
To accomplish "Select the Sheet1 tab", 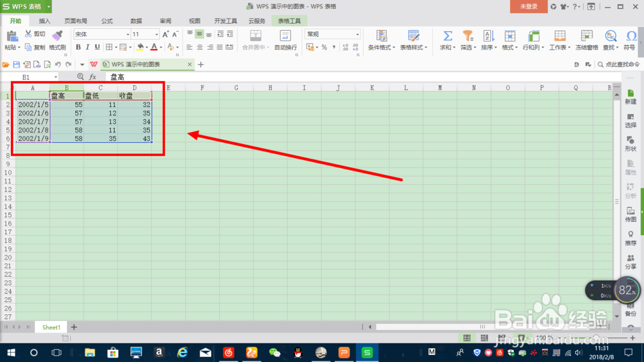I will (51, 327).
